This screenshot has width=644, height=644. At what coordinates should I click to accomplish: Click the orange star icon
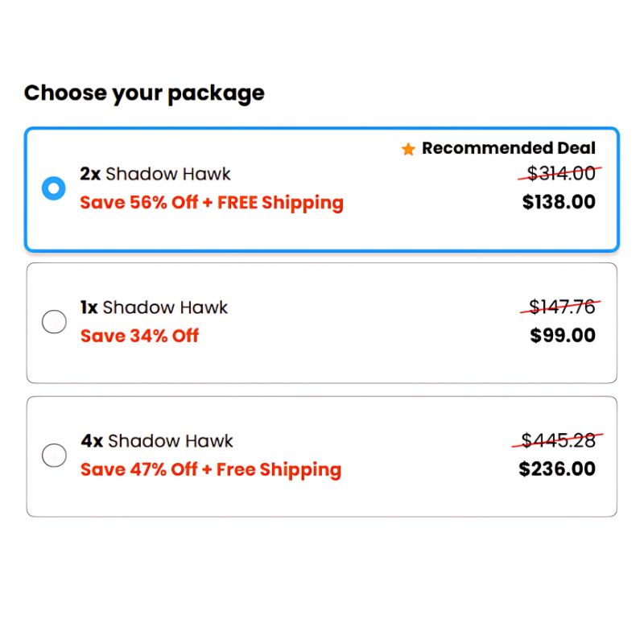tap(408, 149)
